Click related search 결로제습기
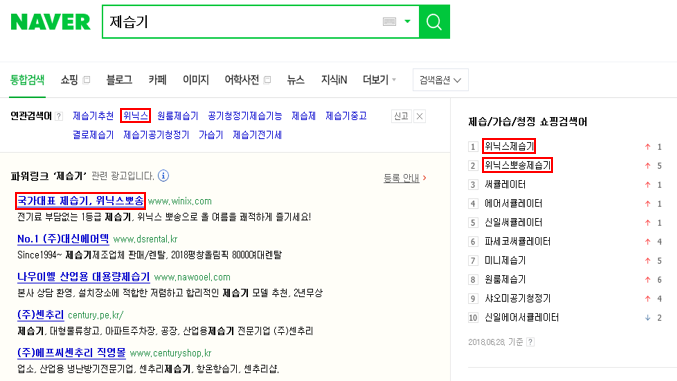The height and width of the screenshot is (381, 677). pos(93,135)
